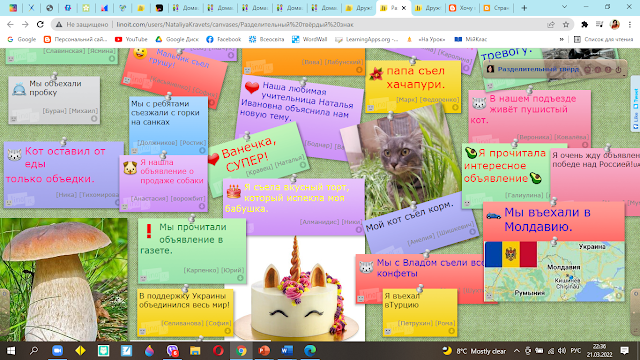Select the note 'Я съела вкусный торт'
640x360 pixels.
pyautogui.click(x=294, y=206)
